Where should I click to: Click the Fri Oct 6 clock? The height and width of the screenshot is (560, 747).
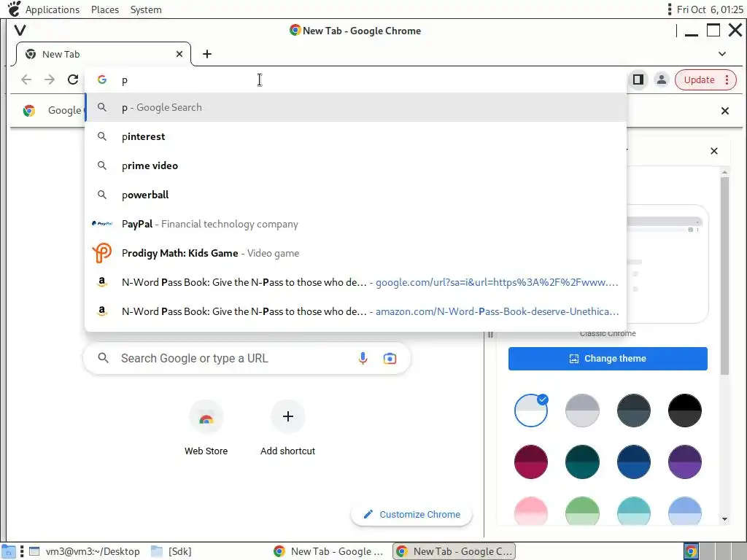pyautogui.click(x=709, y=9)
